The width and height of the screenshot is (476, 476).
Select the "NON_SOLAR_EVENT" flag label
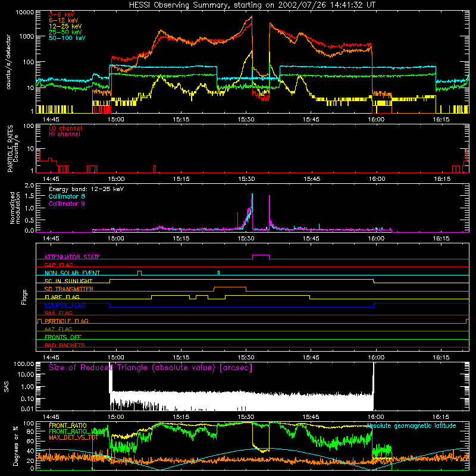click(72, 273)
